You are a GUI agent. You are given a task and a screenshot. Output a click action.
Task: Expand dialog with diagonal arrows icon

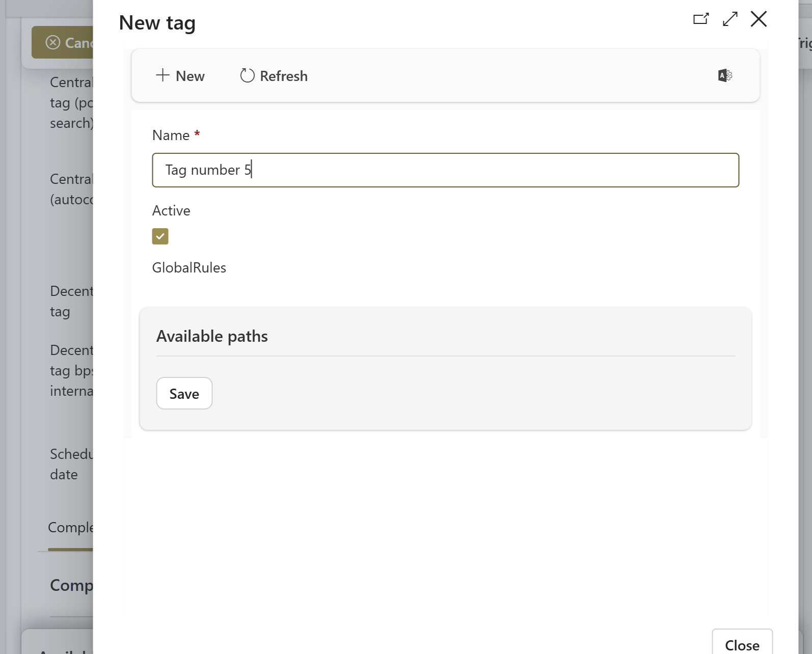(730, 19)
